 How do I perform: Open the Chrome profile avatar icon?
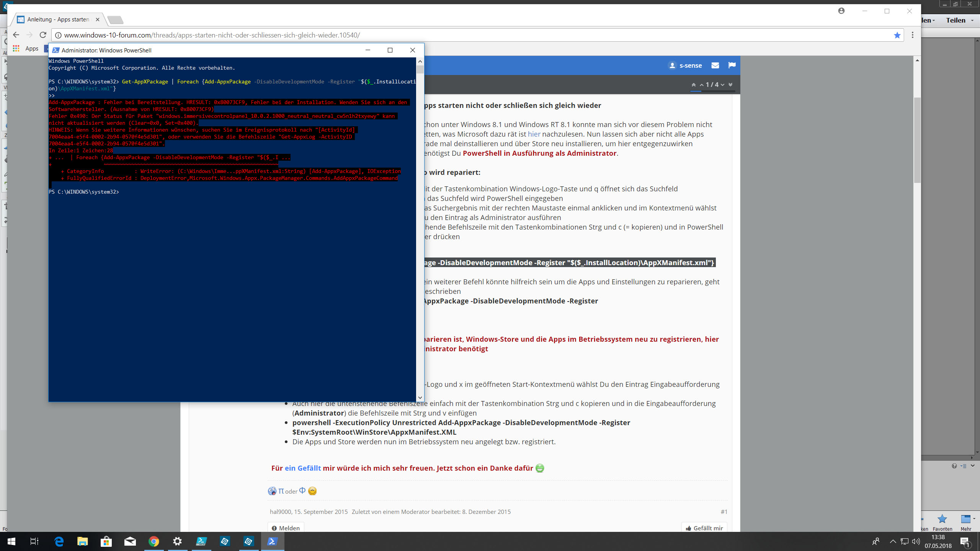[x=841, y=11]
